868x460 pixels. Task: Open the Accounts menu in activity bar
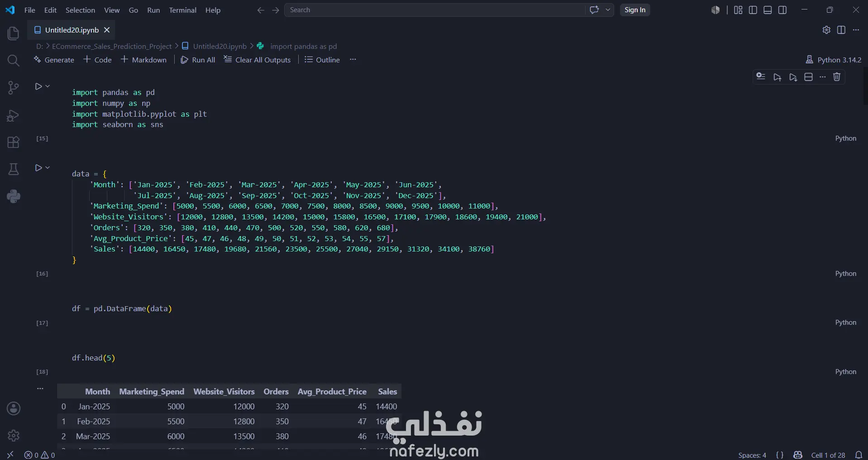(x=14, y=409)
